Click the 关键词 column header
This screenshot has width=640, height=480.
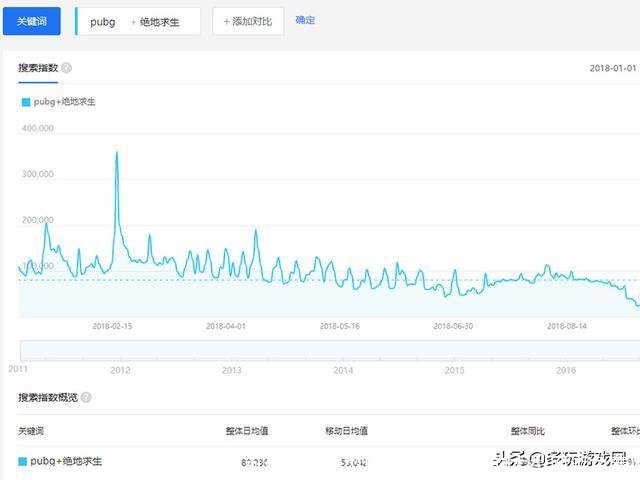(31, 431)
